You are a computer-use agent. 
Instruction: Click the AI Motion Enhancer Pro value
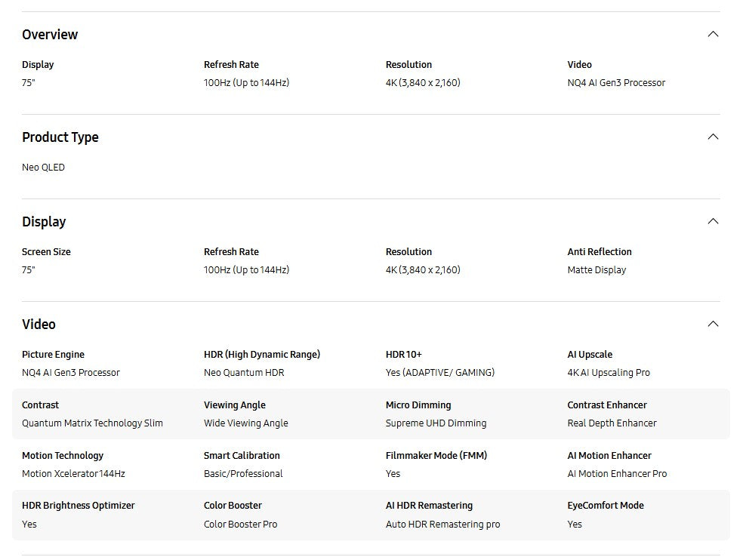[x=617, y=474]
